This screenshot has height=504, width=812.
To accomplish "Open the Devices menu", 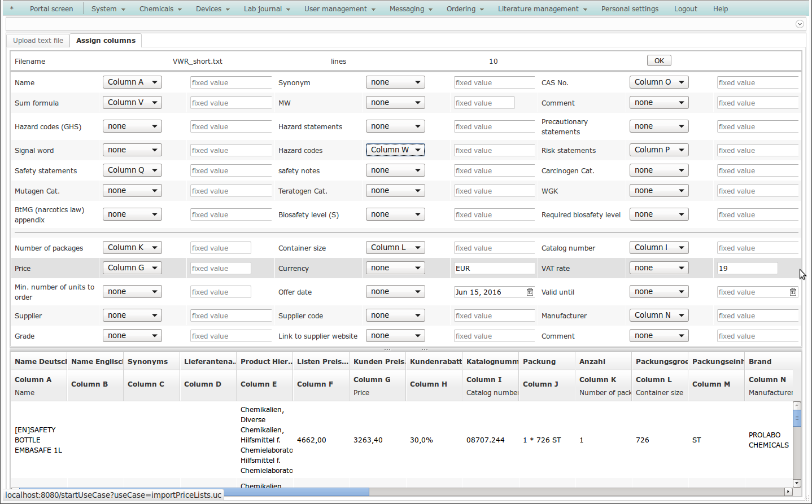I will point(213,8).
